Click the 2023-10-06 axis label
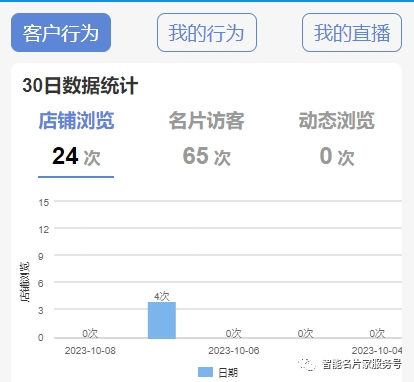The height and width of the screenshot is (382, 414). (234, 351)
